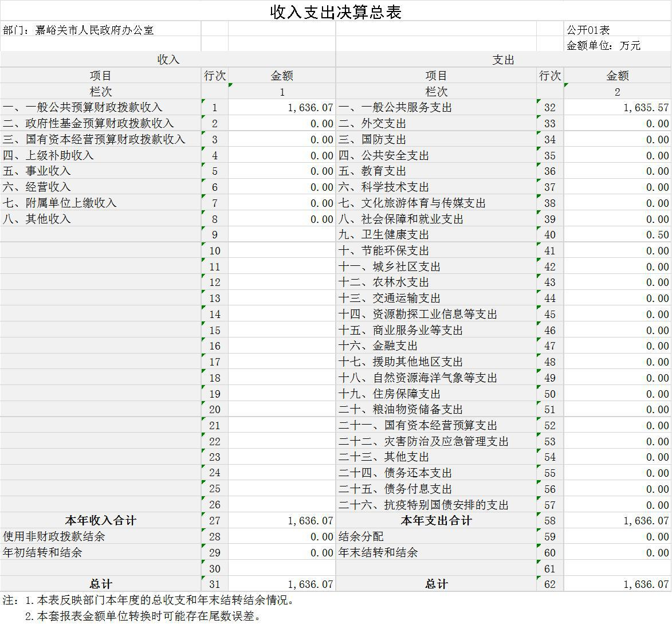Click the 支出 section header
Screen dimensions: 672x624
coord(503,60)
